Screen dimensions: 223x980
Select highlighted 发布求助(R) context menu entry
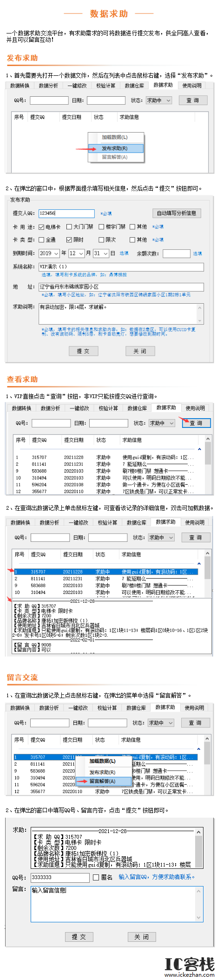point(116,148)
